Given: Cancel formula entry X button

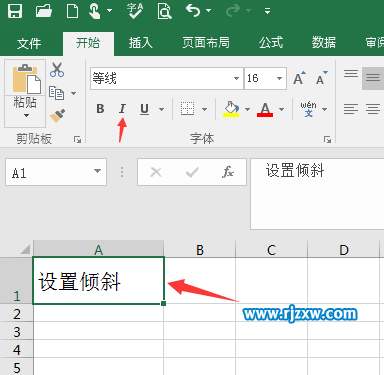Looking at the screenshot, I should pos(156,172).
